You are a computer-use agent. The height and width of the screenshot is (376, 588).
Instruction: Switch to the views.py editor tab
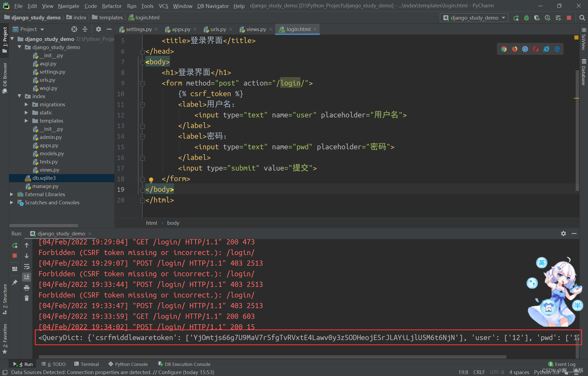(256, 29)
